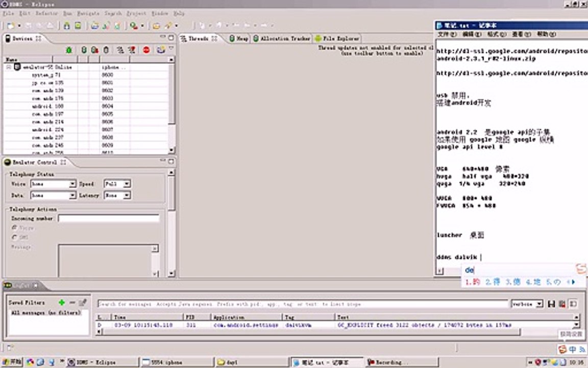Open Recording app from the taskbar
The image size is (588, 368).
[x=401, y=362]
